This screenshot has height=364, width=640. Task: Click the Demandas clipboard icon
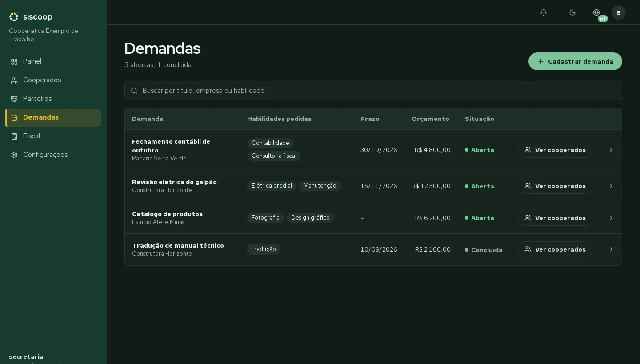[14, 118]
